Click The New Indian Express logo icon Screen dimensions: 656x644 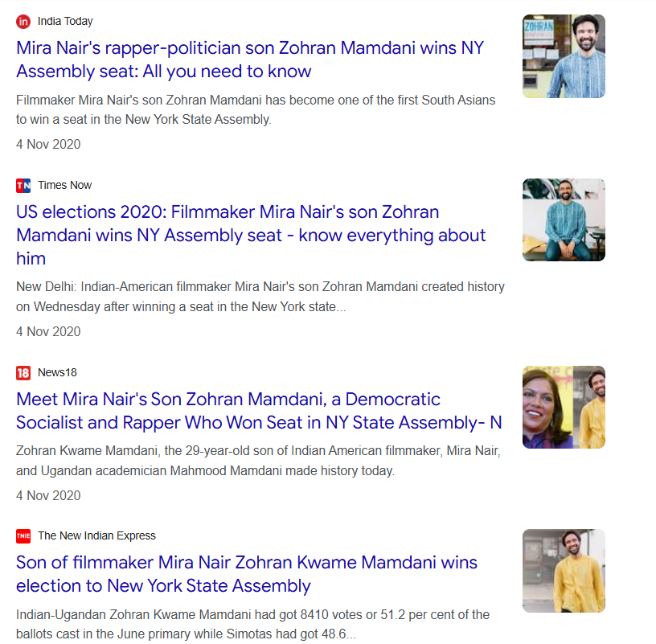coord(23,536)
